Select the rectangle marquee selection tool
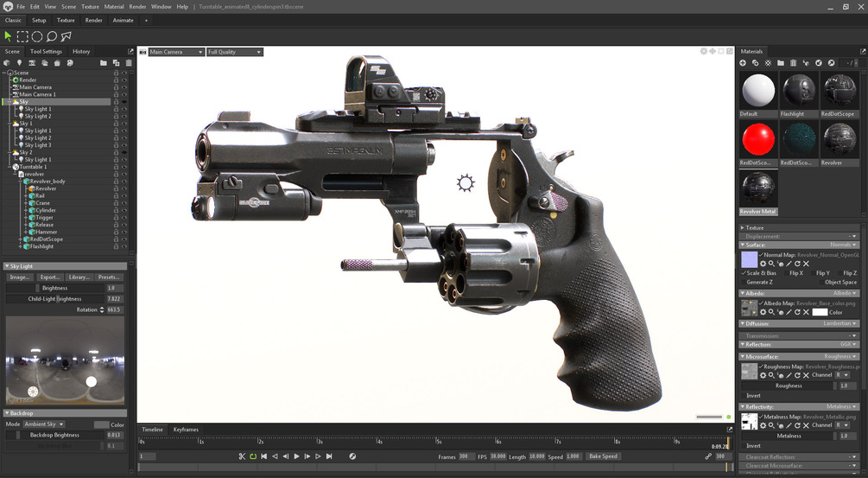The image size is (868, 478). click(x=22, y=36)
